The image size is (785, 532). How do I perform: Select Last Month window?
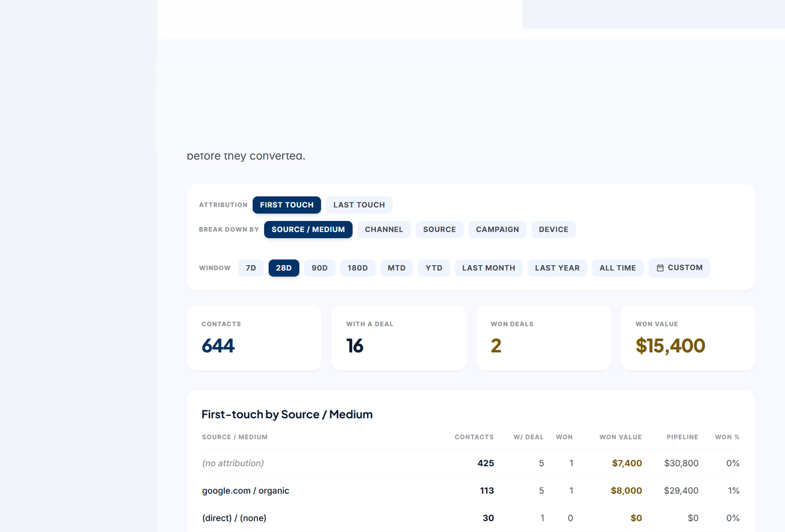click(488, 268)
